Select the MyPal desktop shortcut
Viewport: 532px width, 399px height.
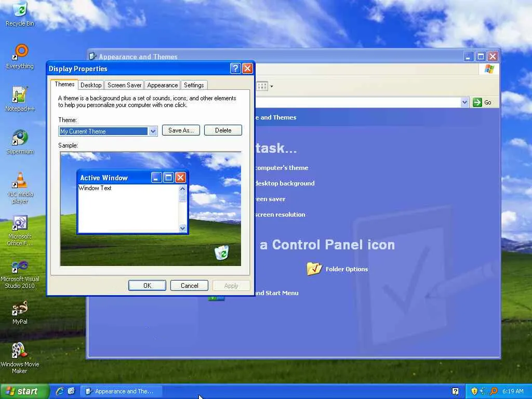point(20,312)
